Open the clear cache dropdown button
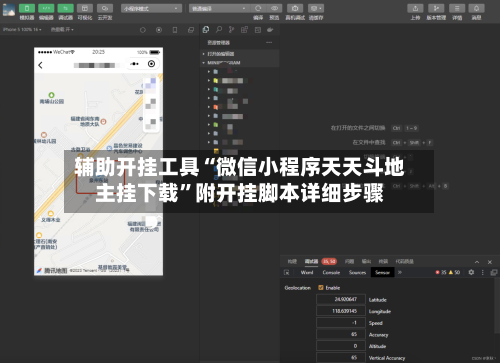Screen dimensions: 500x363 tap(316, 8)
